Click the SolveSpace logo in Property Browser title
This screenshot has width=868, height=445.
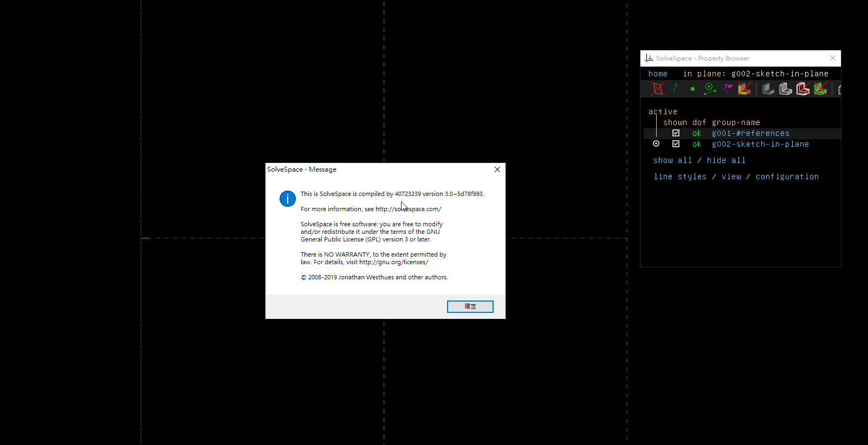[x=649, y=58]
